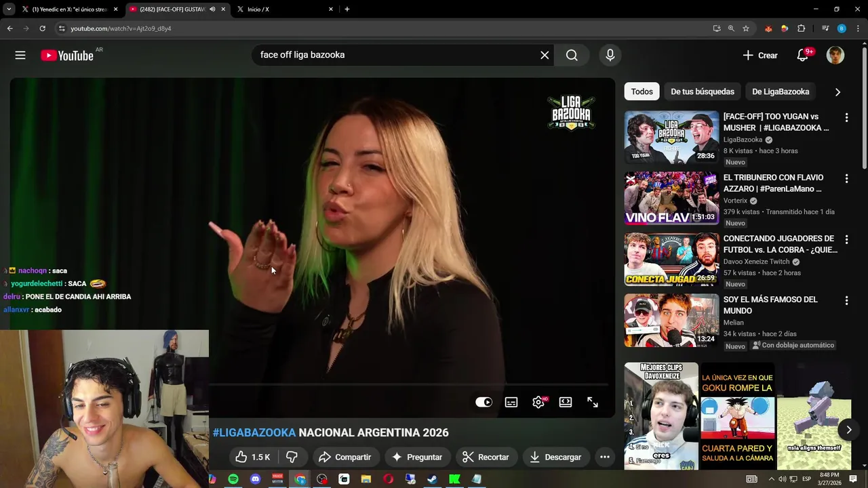Like the video with 1.5 K likes
This screenshot has height=488, width=868.
tap(253, 457)
